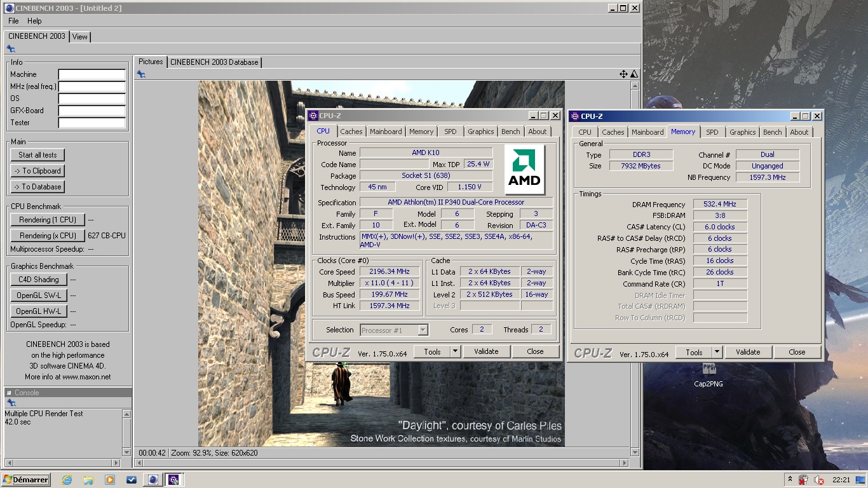Image resolution: width=868 pixels, height=488 pixels.
Task: Start Rendering (1 CPU) benchmark
Action: [x=48, y=220]
